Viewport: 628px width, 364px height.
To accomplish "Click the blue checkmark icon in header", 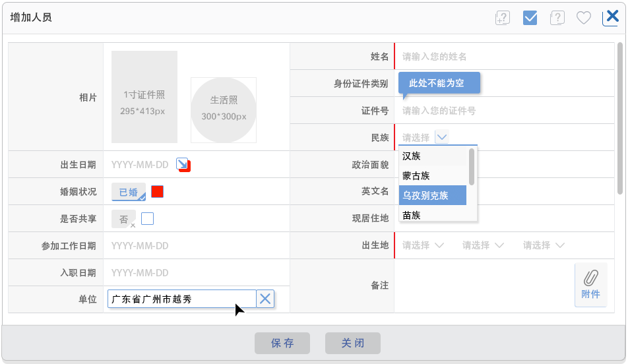I will click(x=530, y=18).
